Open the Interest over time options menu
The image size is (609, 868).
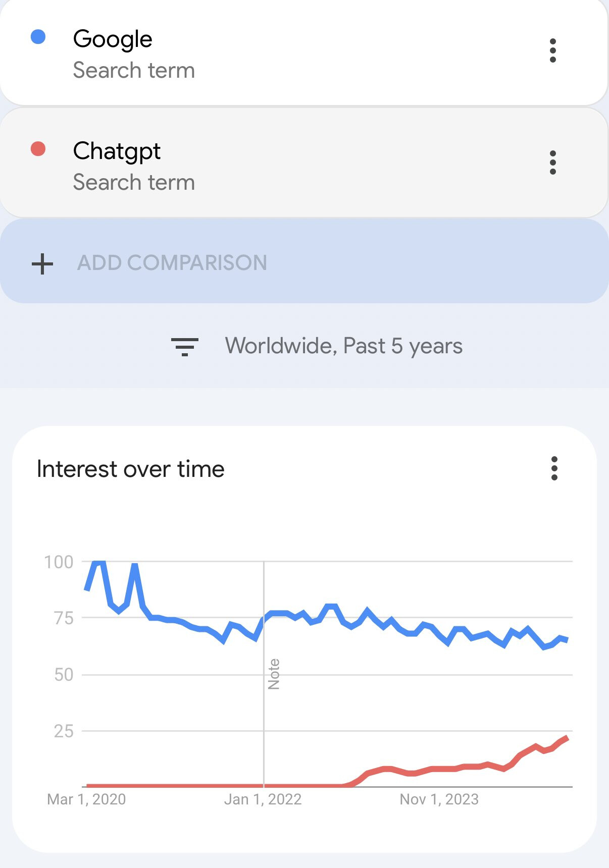(x=554, y=468)
